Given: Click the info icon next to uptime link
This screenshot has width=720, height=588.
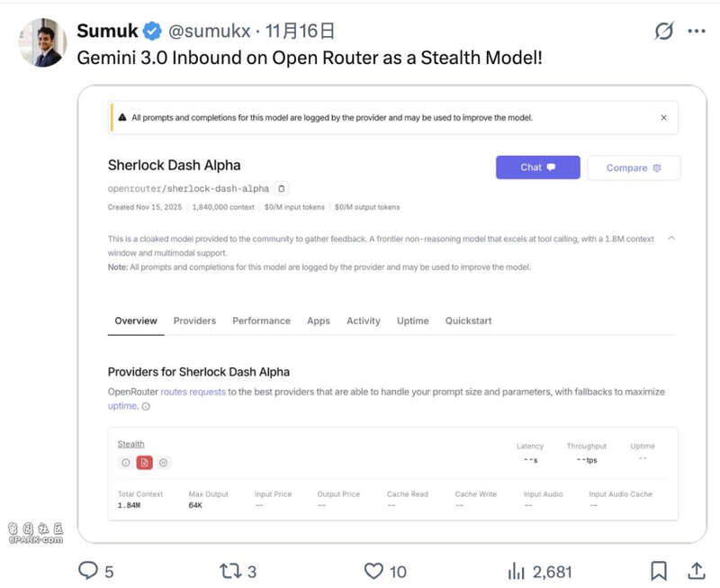Looking at the screenshot, I should [146, 406].
